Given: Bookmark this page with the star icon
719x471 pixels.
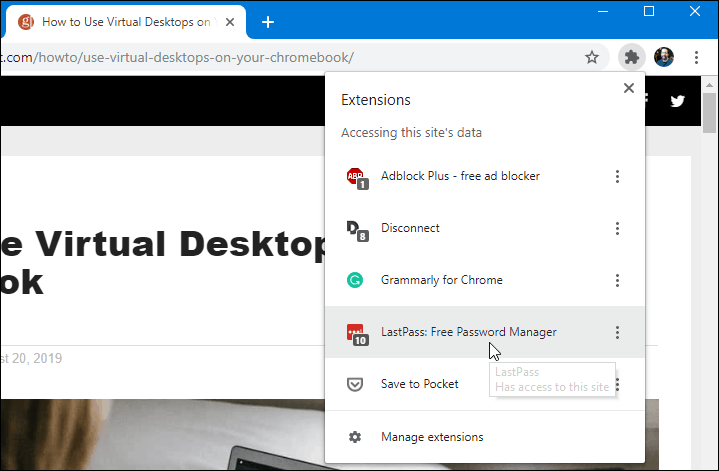Looking at the screenshot, I should 592,57.
